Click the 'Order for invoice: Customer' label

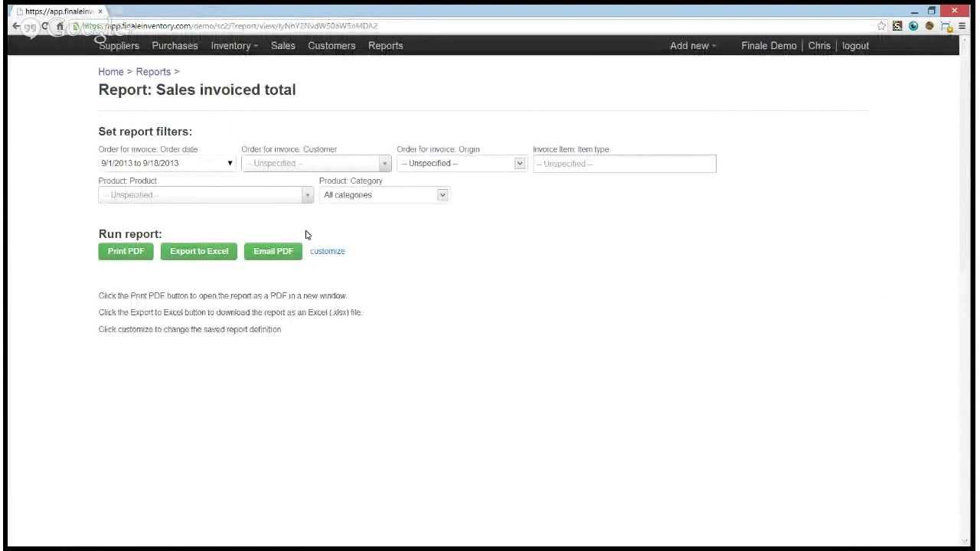coord(289,149)
